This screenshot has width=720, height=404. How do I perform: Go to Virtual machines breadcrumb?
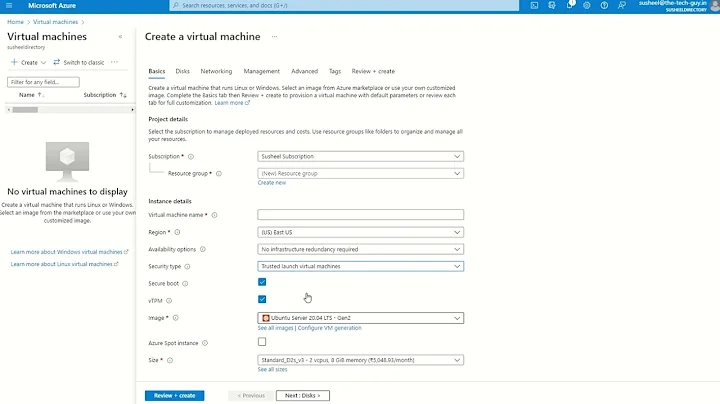click(56, 22)
